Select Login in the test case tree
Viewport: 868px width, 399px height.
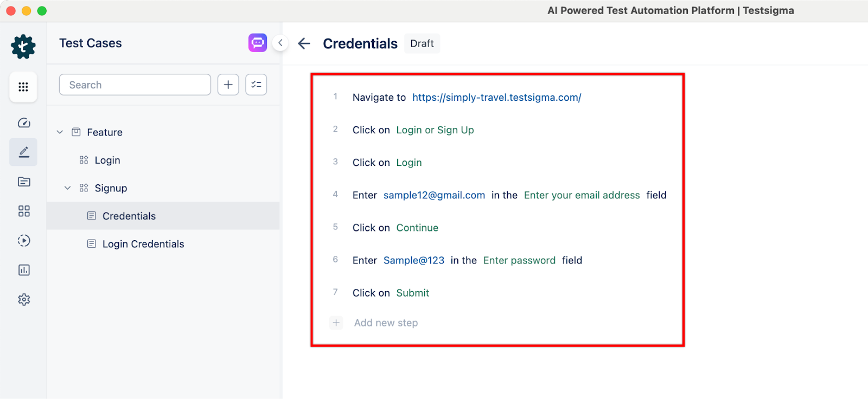point(107,160)
